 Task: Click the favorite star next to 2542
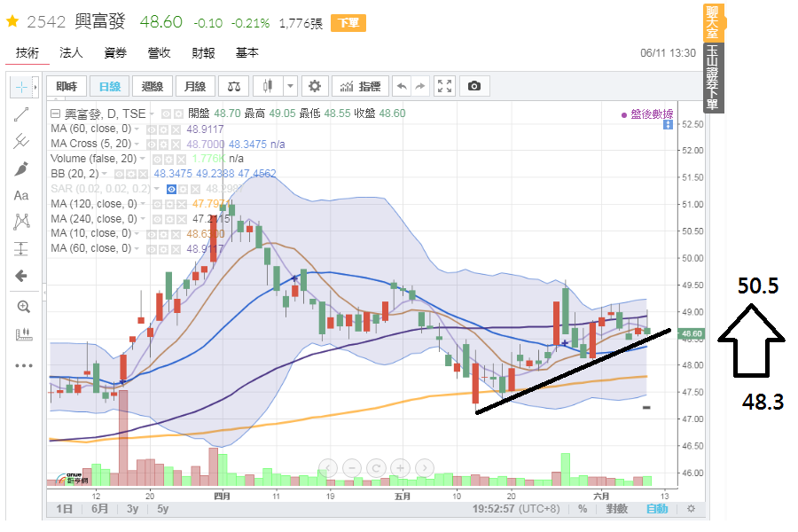point(12,21)
